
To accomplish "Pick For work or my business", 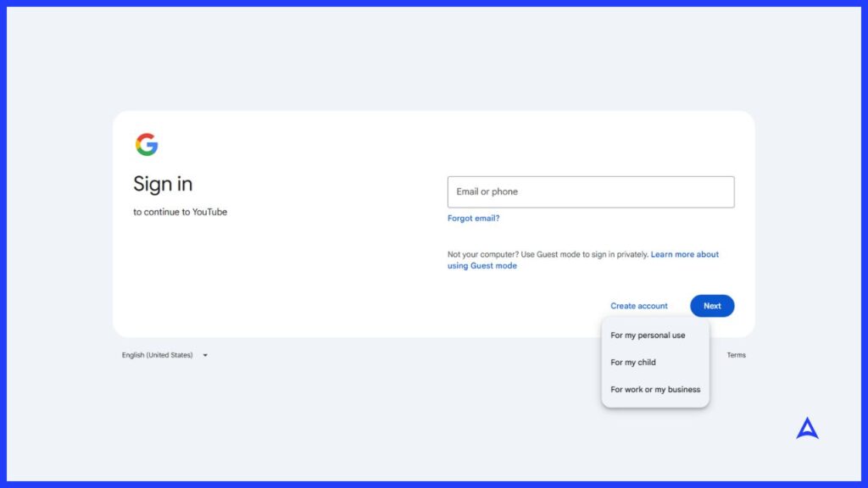I will coord(655,390).
